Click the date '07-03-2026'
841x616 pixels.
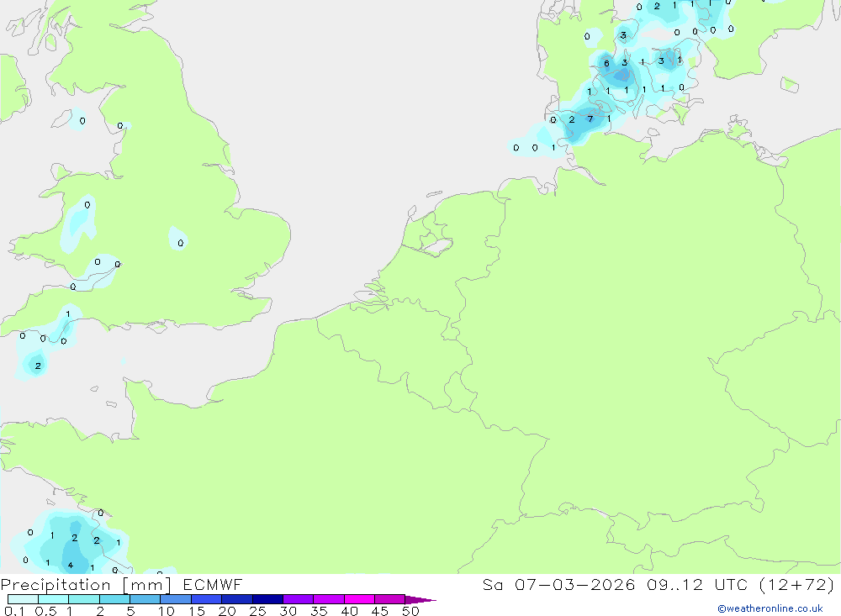575,584
